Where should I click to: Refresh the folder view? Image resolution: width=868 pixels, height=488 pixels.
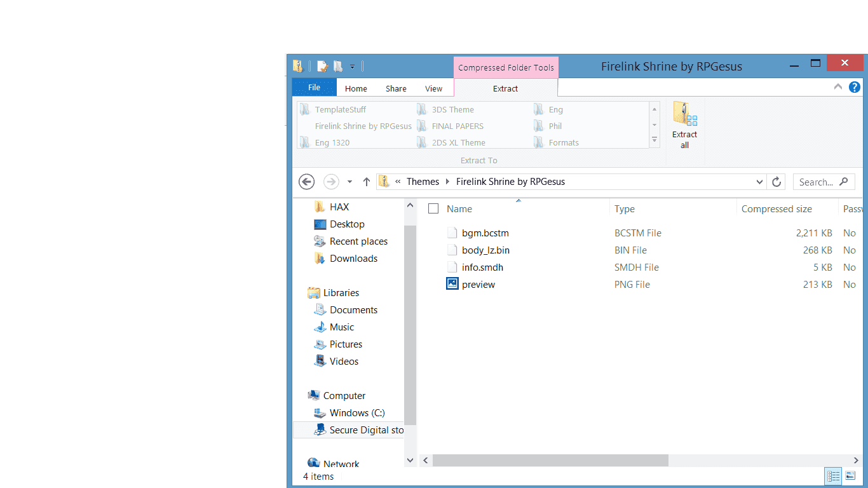(776, 182)
